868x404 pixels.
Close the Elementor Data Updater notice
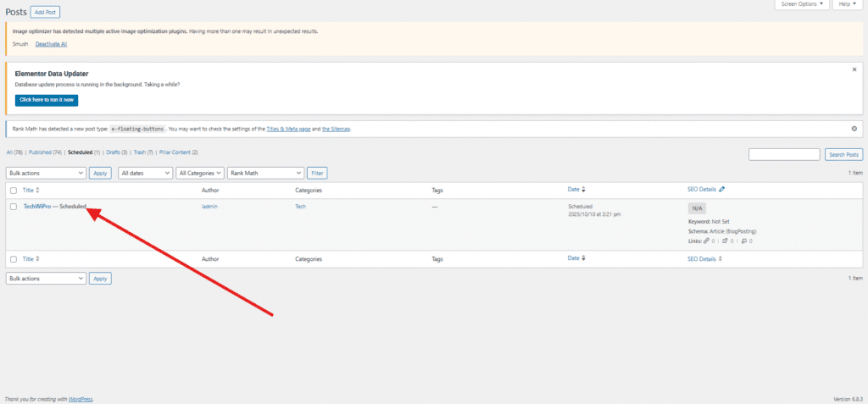coord(854,70)
